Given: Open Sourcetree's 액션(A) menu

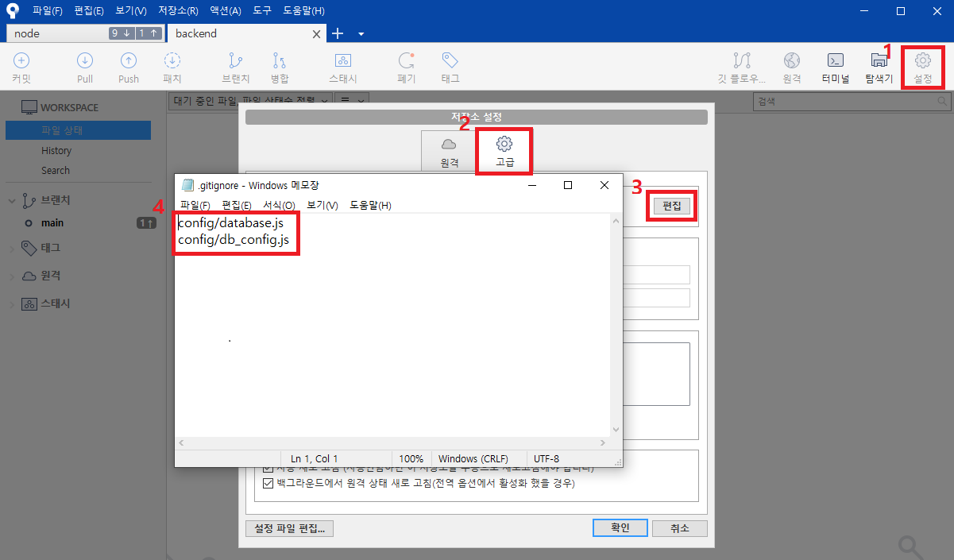Looking at the screenshot, I should [226, 11].
